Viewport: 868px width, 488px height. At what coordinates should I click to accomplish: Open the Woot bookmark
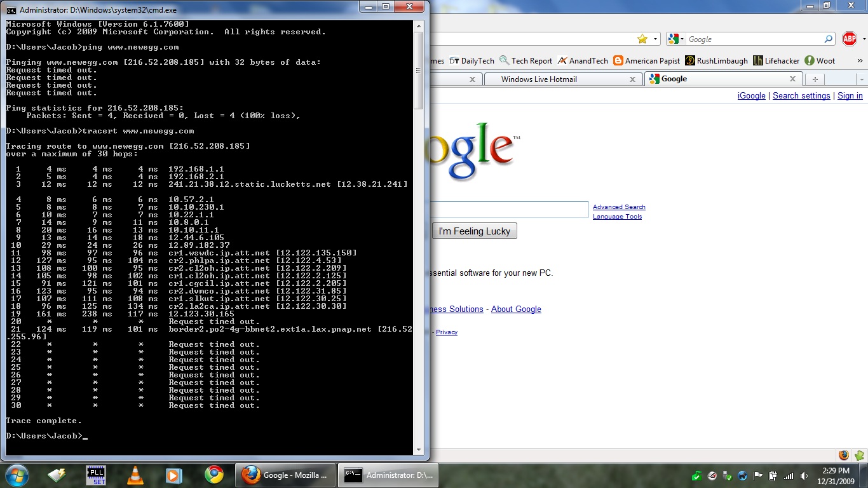pos(820,61)
